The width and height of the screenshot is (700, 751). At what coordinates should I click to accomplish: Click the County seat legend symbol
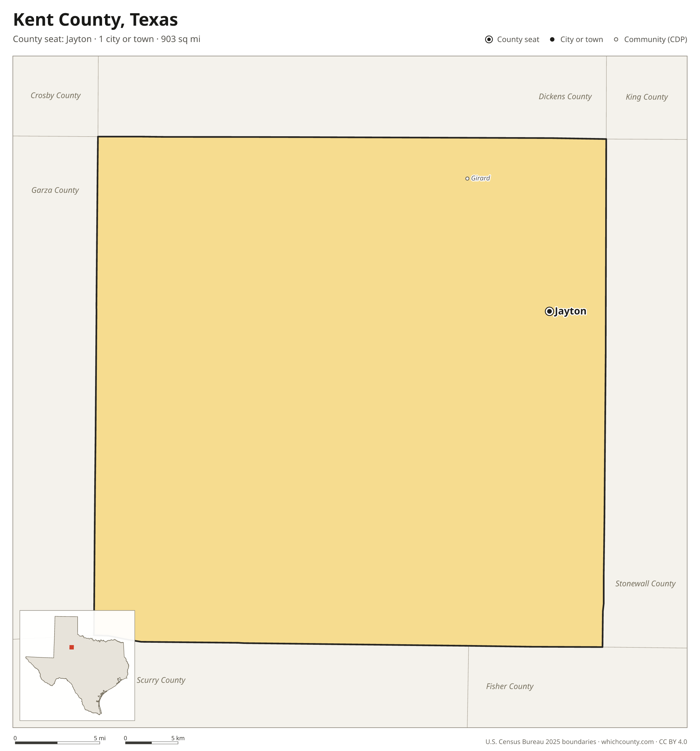[489, 39]
